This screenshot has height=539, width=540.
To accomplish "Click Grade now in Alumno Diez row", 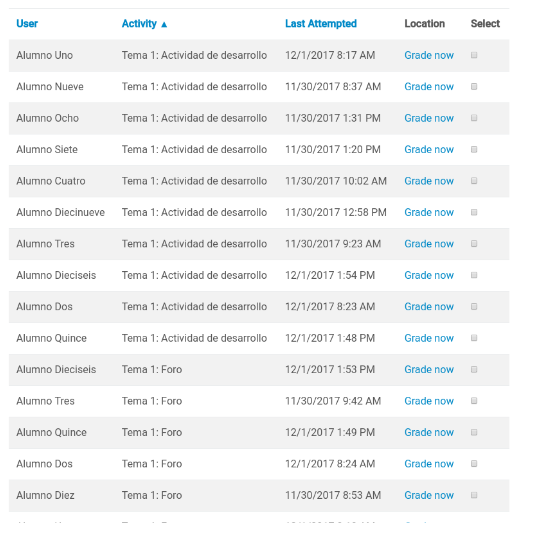I will coord(429,495).
